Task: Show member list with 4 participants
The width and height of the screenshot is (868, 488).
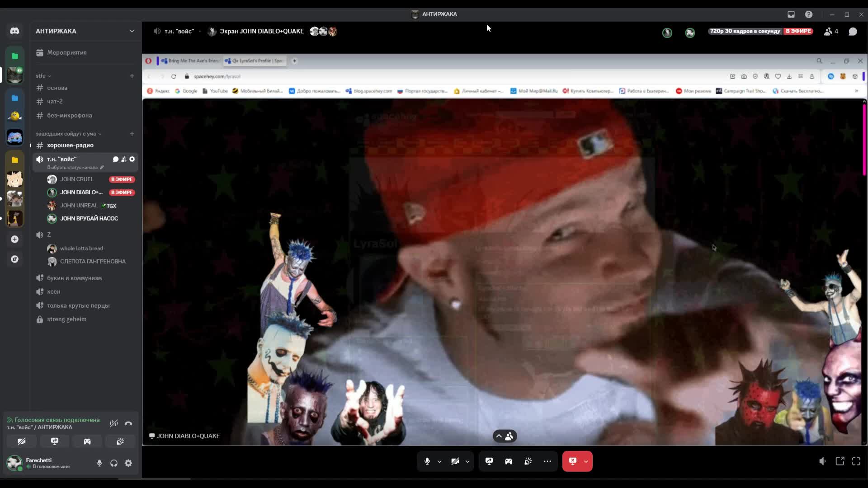Action: coord(831,31)
